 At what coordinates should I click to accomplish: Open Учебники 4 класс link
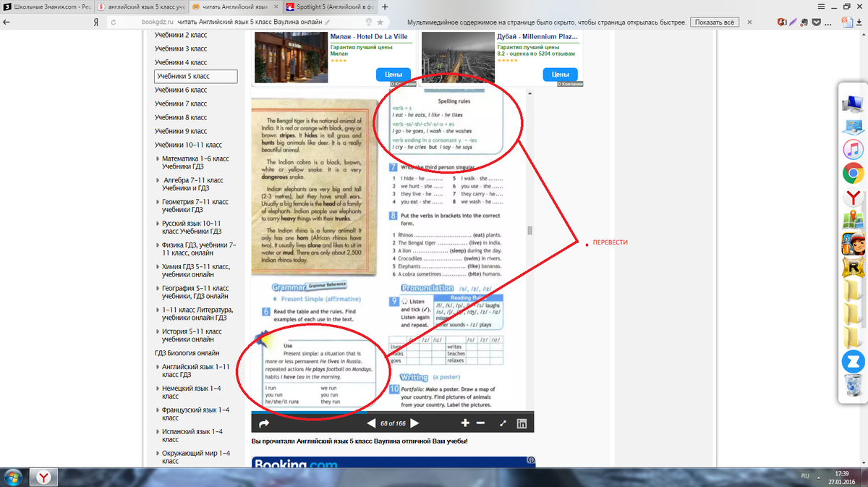[181, 62]
